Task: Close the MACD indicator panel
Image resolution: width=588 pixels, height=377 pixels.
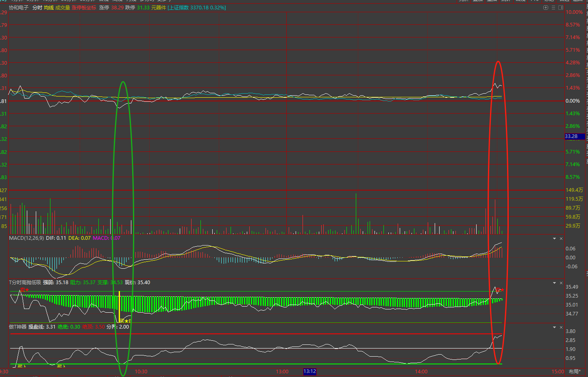Action: tap(561, 239)
